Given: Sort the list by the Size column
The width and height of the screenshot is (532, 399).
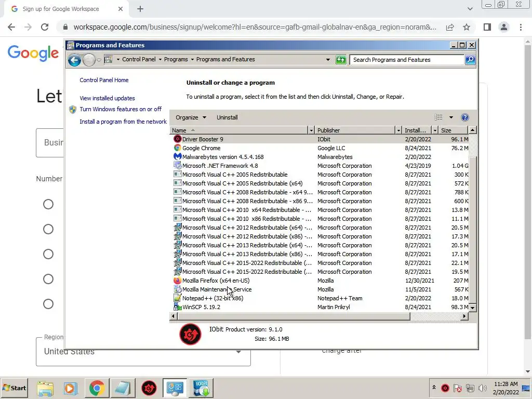Looking at the screenshot, I should [453, 130].
